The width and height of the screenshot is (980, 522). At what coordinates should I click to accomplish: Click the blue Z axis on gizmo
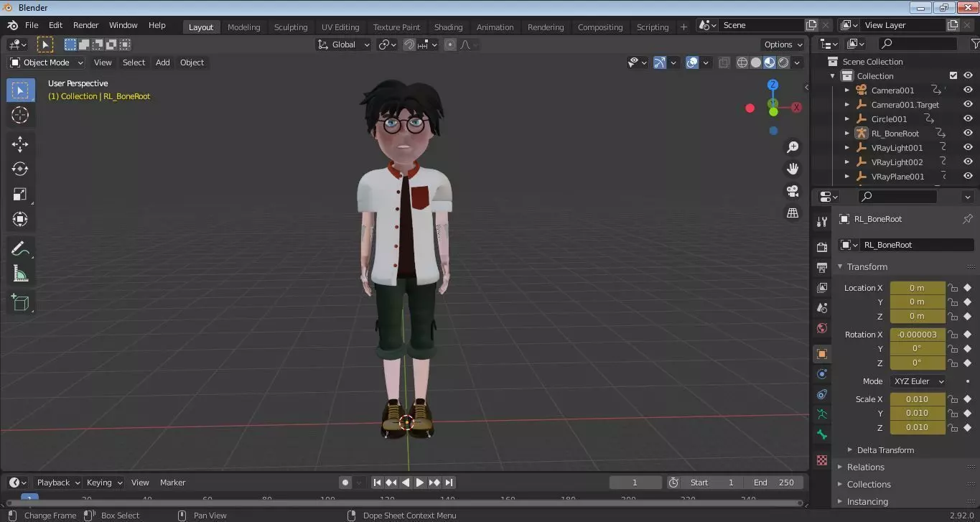(x=773, y=85)
